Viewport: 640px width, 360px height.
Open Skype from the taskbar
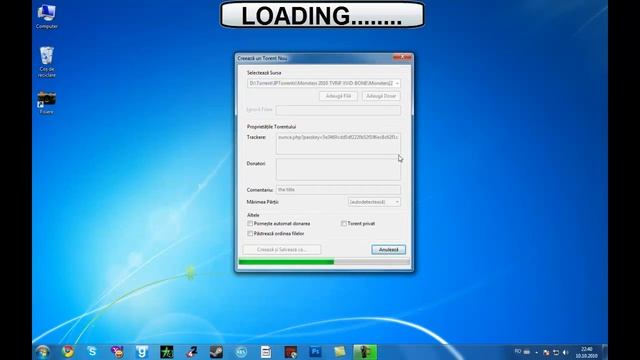click(92, 351)
